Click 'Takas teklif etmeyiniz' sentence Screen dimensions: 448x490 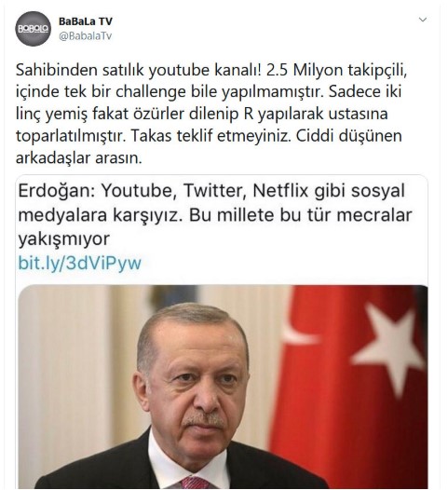tap(210, 136)
